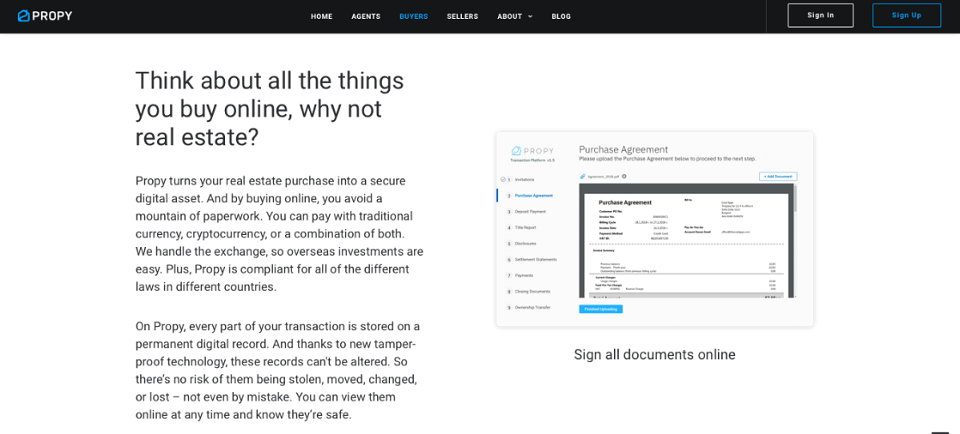Click the Invitations completed checkmark icon
The width and height of the screenshot is (960, 434).
[x=503, y=180]
